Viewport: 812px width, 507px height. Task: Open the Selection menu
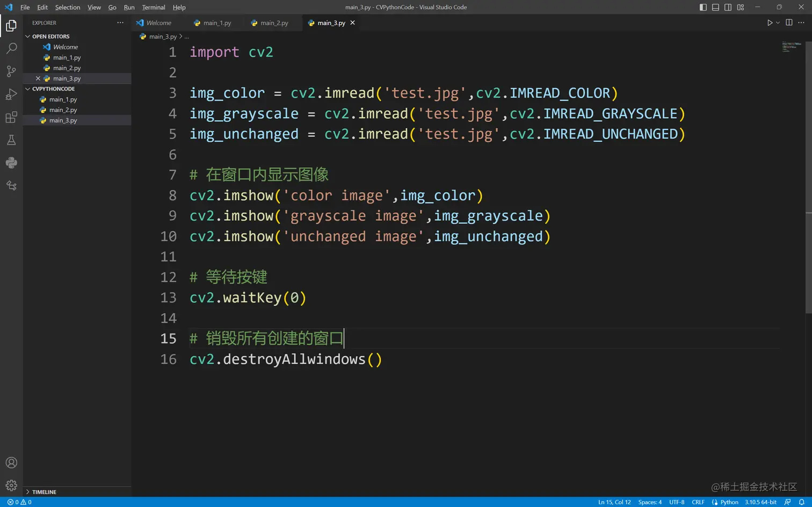(68, 7)
